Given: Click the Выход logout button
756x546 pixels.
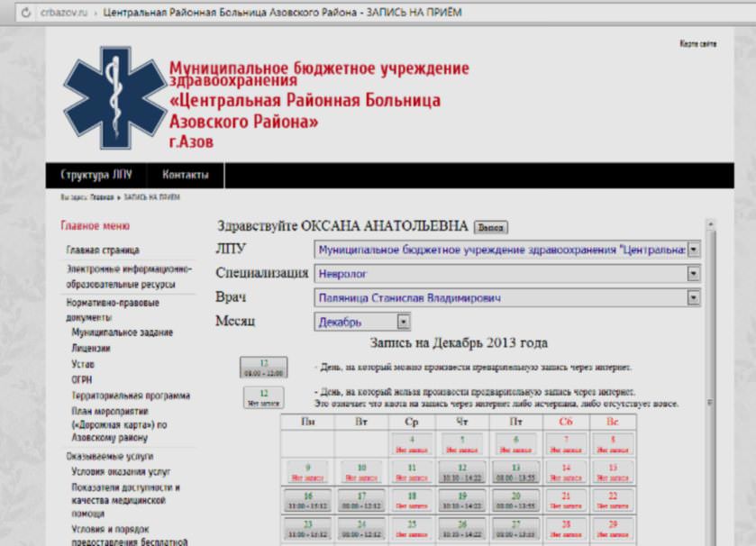Looking at the screenshot, I should [490, 227].
